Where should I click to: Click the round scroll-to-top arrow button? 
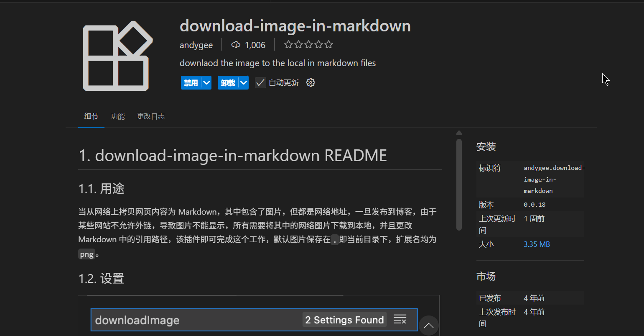click(429, 326)
